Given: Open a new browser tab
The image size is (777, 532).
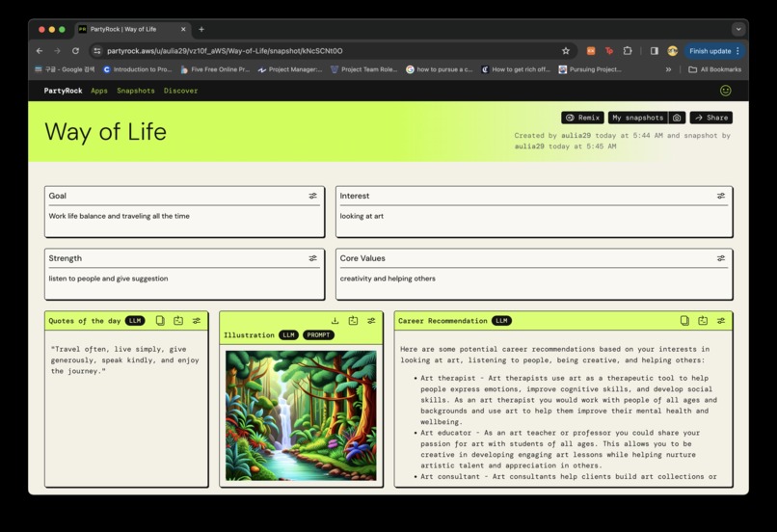Looking at the screenshot, I should point(201,29).
